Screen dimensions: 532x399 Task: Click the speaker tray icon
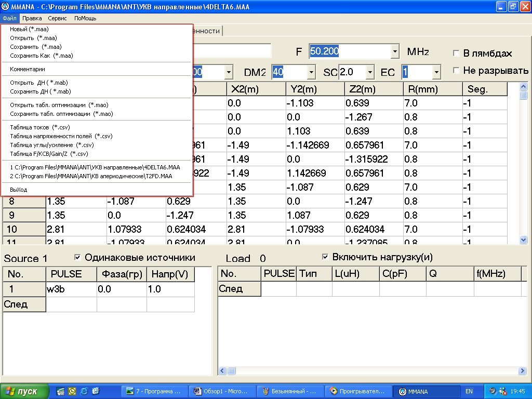493,391
